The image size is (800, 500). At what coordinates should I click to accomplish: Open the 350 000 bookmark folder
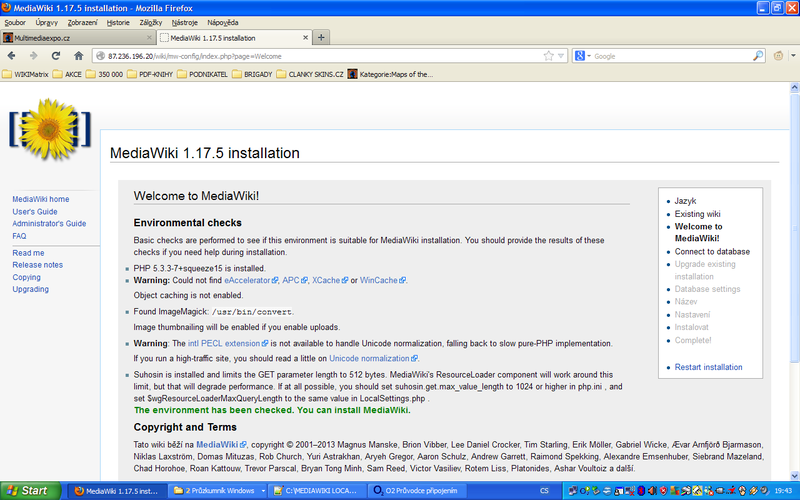click(105, 74)
